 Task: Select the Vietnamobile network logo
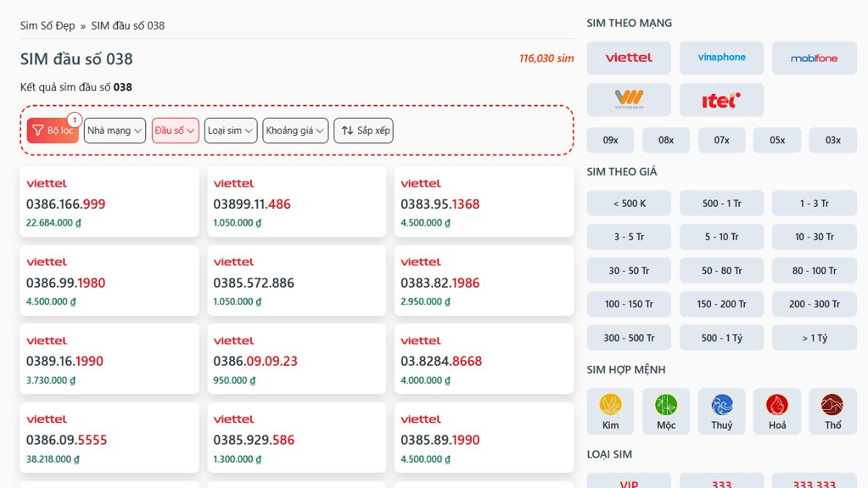pos(629,100)
